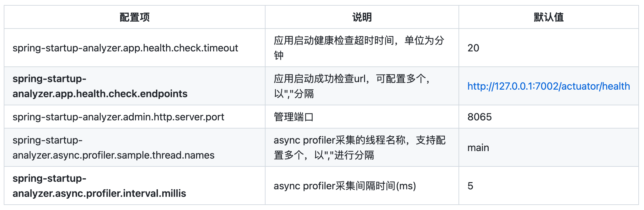The height and width of the screenshot is (210, 644).
Task: Click the http://127.0.0.1:7002/actuator/health link
Action: click(548, 86)
